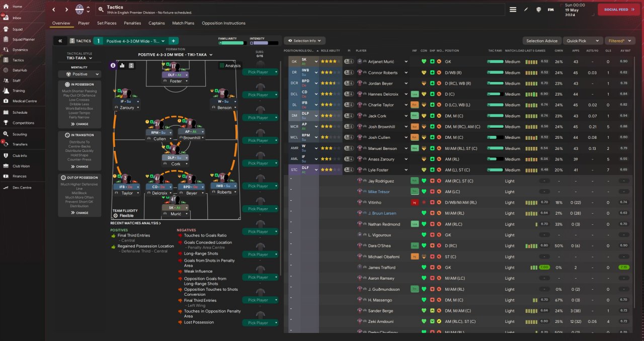
Task: Open the Match Plans tab
Action: click(183, 23)
